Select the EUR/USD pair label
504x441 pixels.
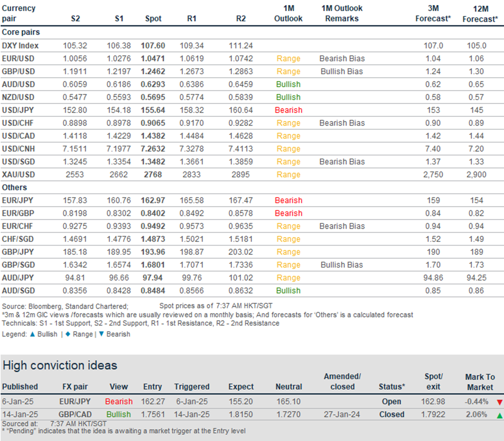coord(18,59)
